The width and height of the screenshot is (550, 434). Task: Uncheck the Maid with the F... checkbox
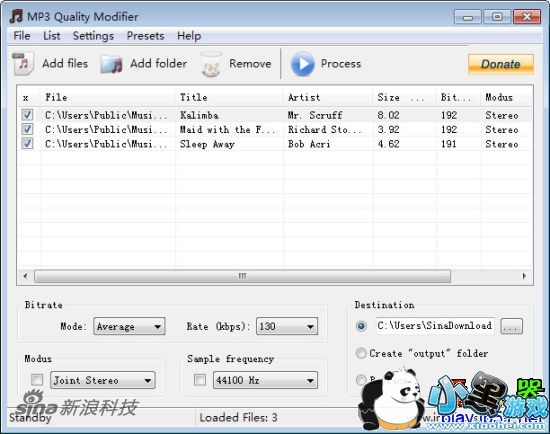(27, 129)
